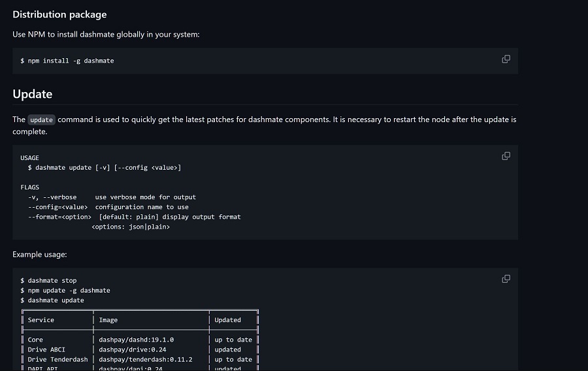Click the 'Service' table header

(41, 320)
